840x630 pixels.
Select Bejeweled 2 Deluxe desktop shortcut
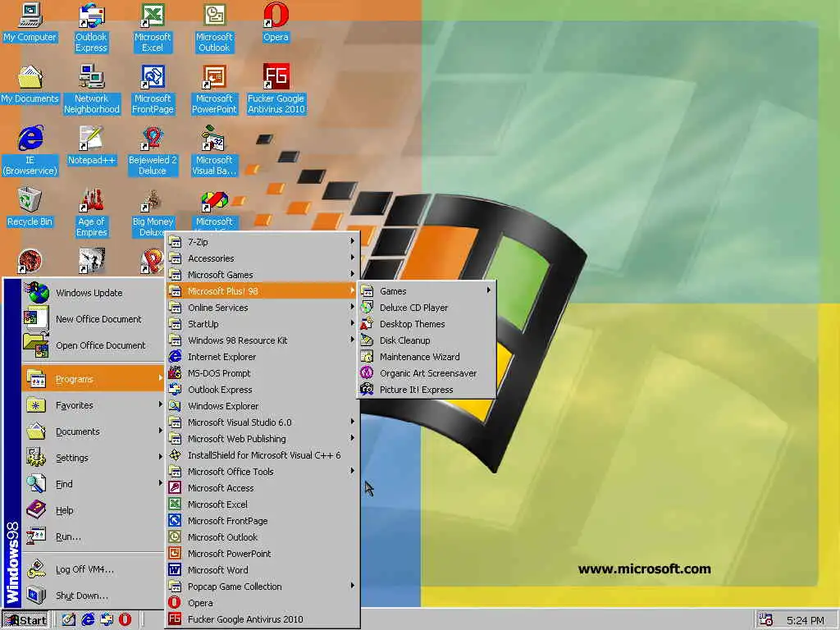pos(153,151)
